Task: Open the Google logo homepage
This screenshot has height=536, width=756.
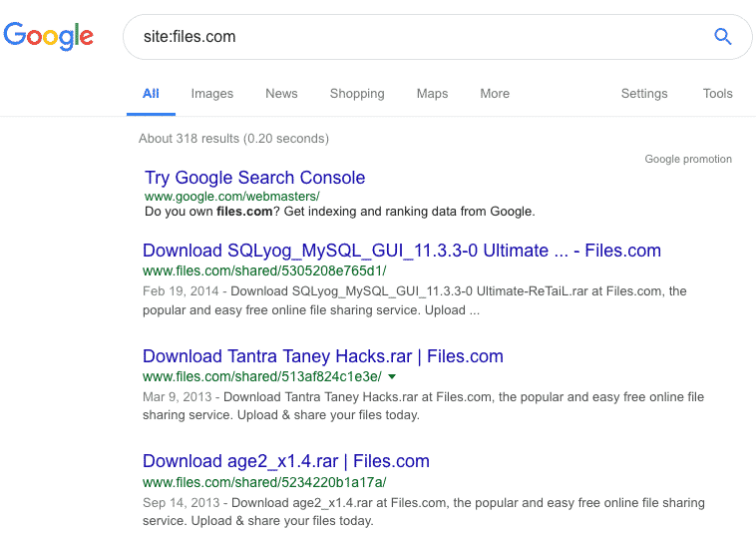Action: pyautogui.click(x=48, y=36)
